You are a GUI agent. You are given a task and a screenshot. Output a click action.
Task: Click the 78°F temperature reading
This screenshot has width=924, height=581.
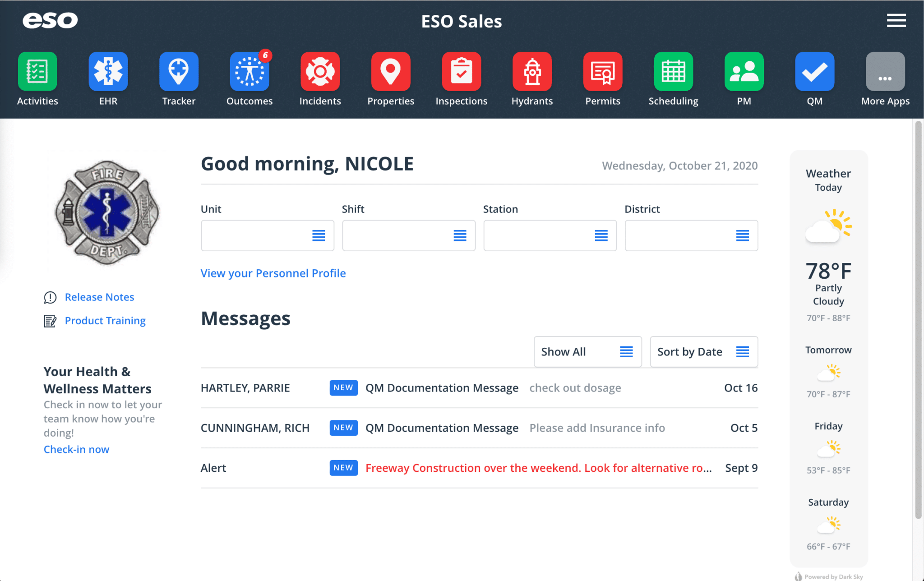[x=828, y=271]
